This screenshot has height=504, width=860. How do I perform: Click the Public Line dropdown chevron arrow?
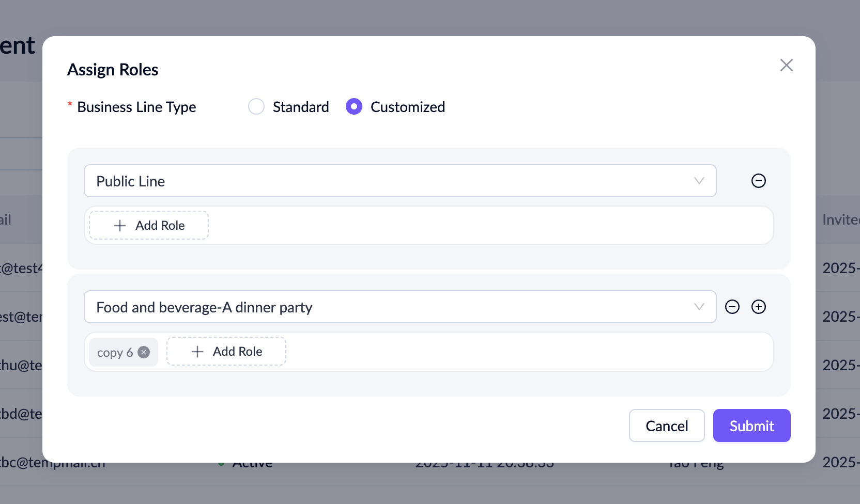pyautogui.click(x=699, y=181)
